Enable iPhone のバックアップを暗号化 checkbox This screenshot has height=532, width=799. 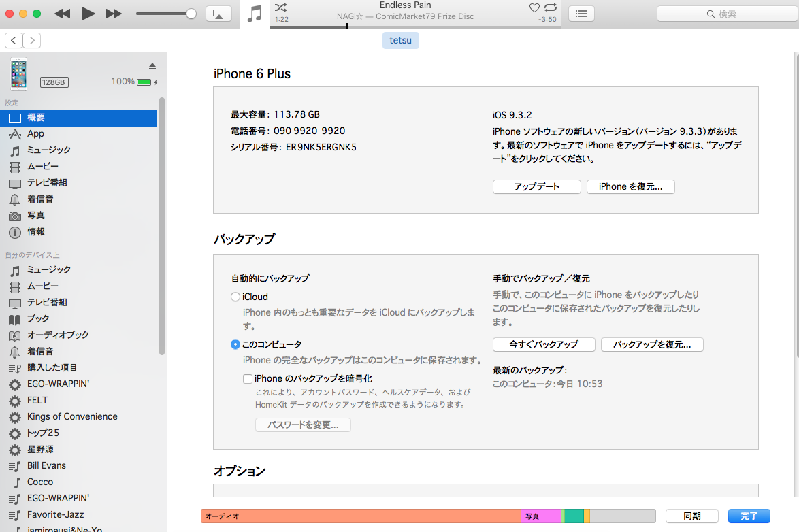point(248,378)
